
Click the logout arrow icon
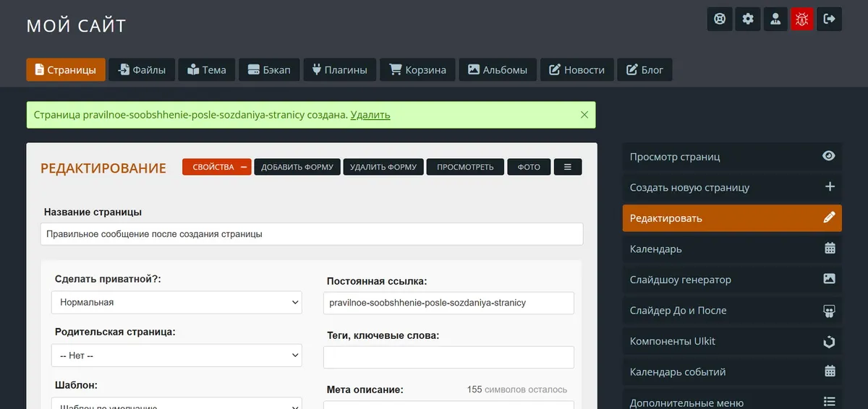[x=829, y=19]
